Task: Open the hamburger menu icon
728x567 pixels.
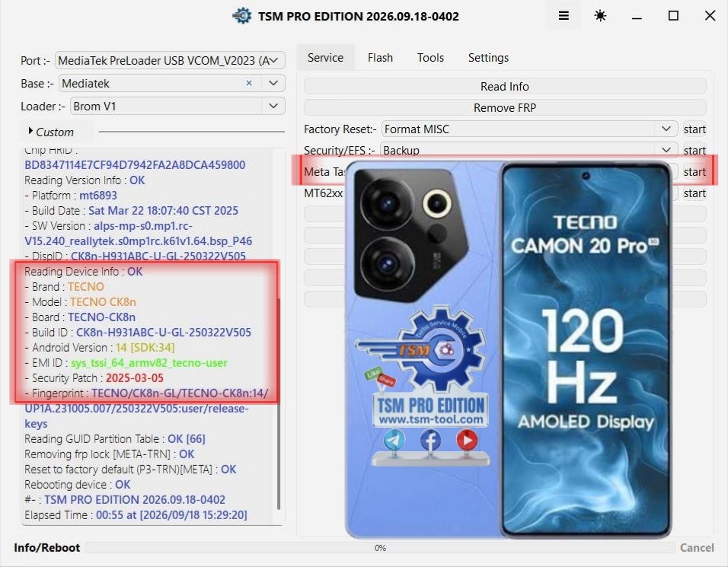Action: coord(564,16)
